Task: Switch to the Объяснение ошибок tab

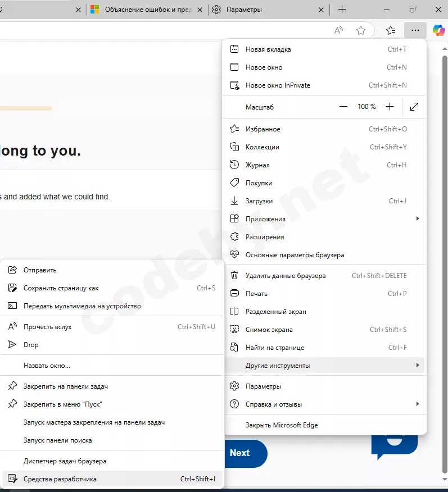Action: (147, 10)
